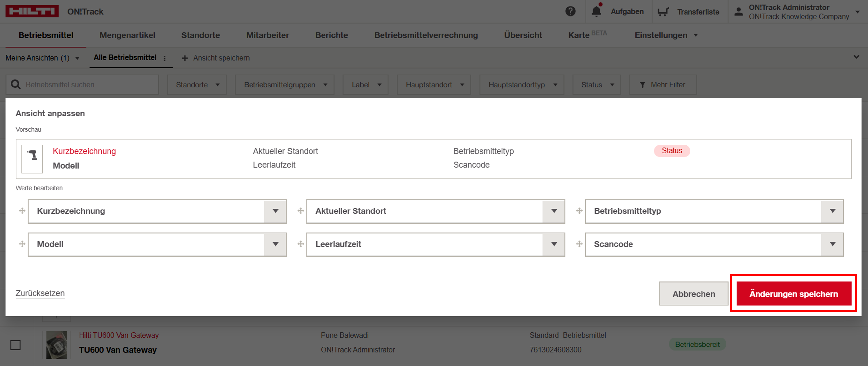This screenshot has width=868, height=366.
Task: Open the Aufgaben tasks link
Action: tap(627, 11)
